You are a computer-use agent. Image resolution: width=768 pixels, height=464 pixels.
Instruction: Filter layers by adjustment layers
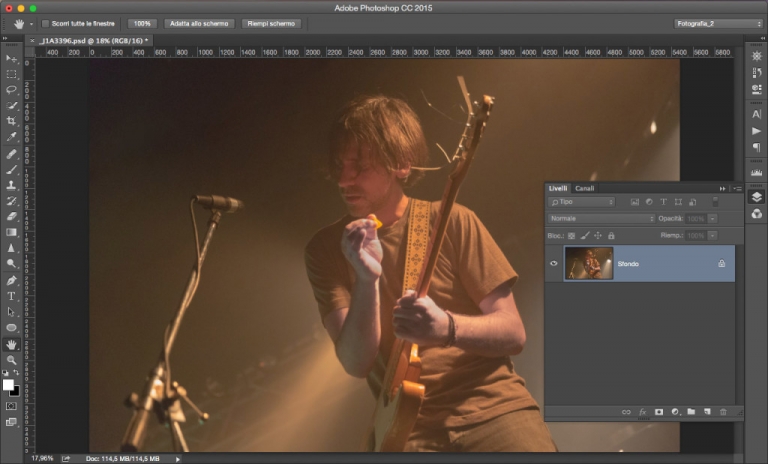point(649,202)
